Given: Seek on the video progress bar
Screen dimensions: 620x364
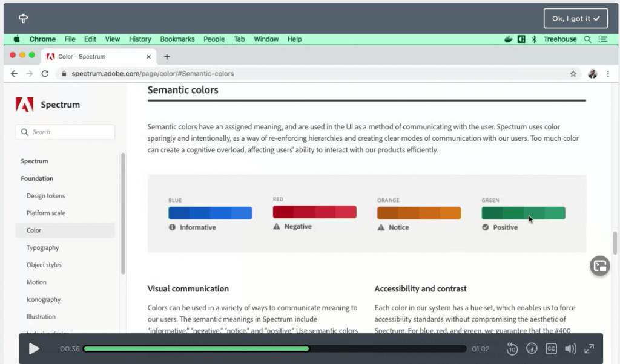Looking at the screenshot, I should (x=275, y=349).
